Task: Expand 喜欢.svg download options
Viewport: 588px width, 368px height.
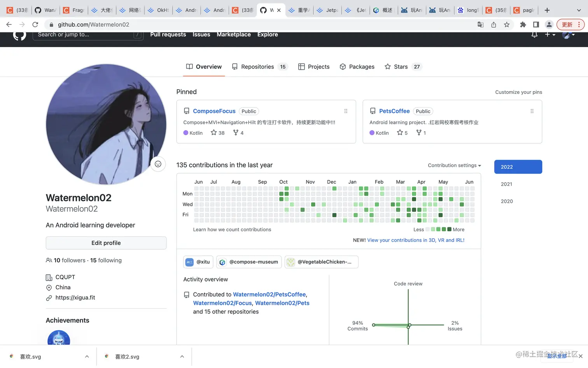Action: tap(87, 357)
